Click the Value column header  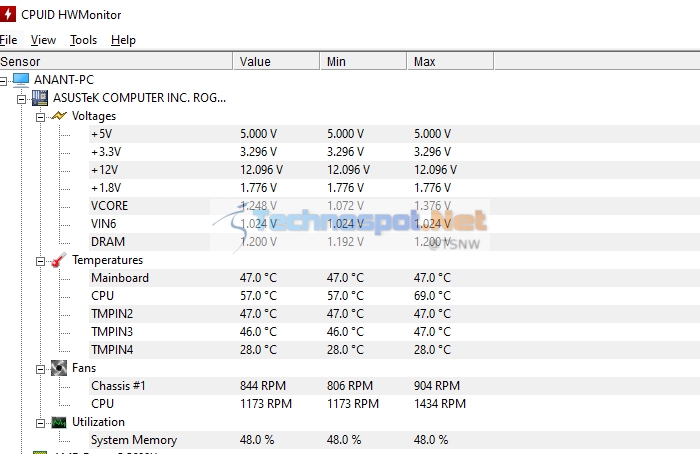coord(276,61)
